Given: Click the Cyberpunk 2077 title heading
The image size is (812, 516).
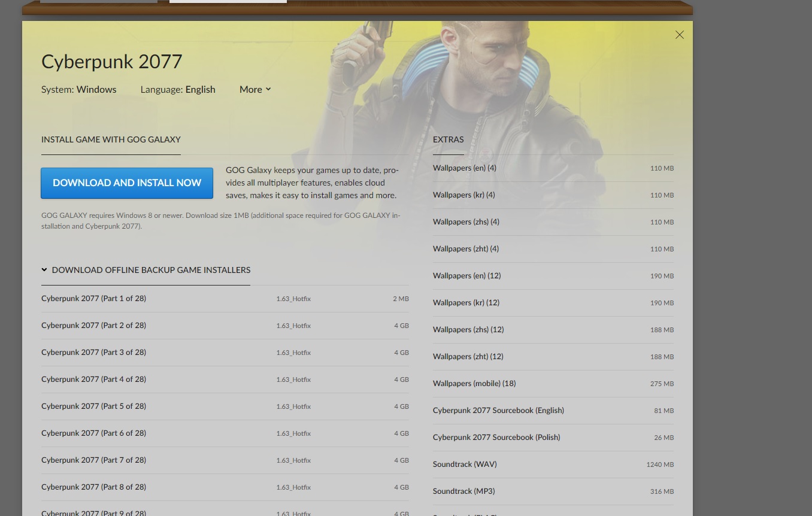Looking at the screenshot, I should coord(112,61).
